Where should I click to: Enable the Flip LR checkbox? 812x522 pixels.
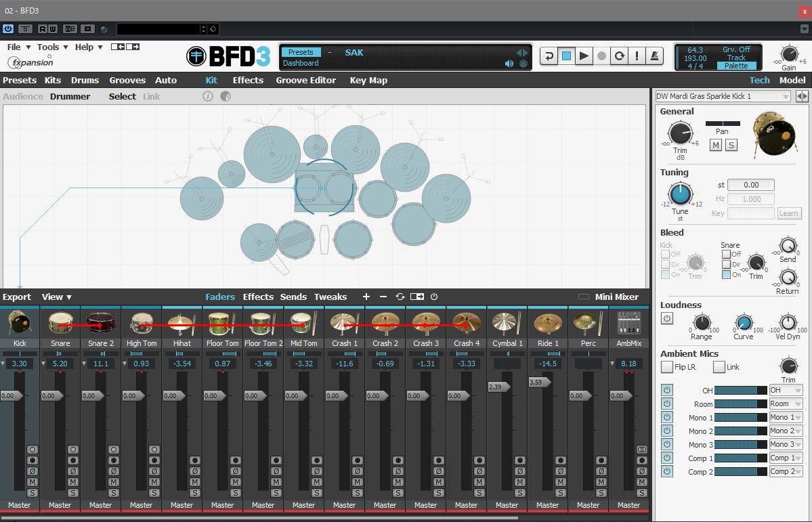tap(667, 367)
